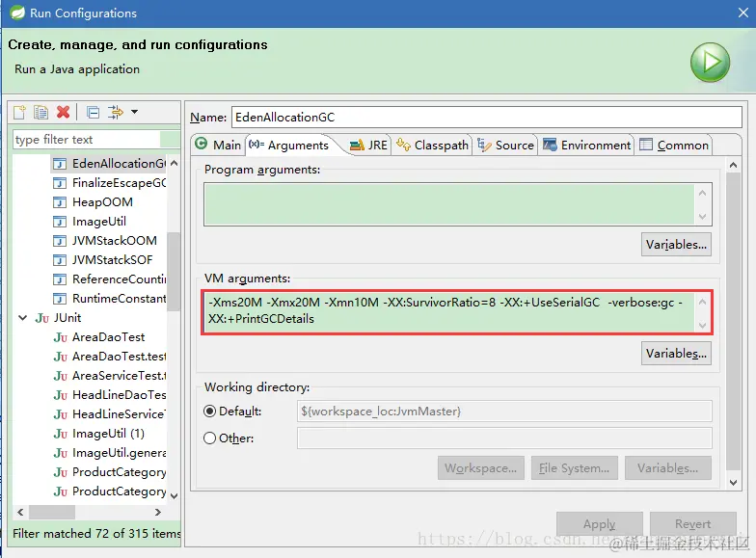Screen dimensions: 756x558
Task: Click the New launch configuration icon
Action: click(x=19, y=112)
